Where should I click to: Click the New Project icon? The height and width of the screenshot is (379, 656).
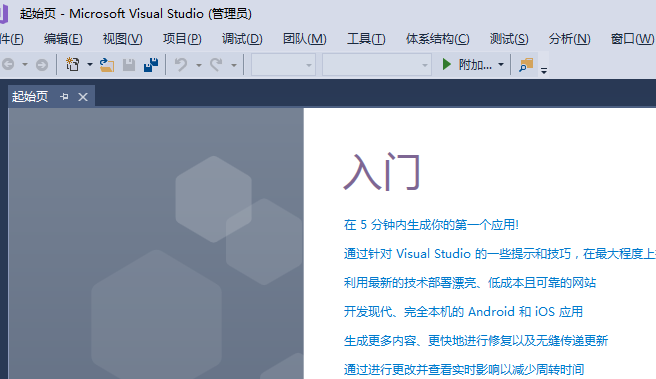pos(72,64)
